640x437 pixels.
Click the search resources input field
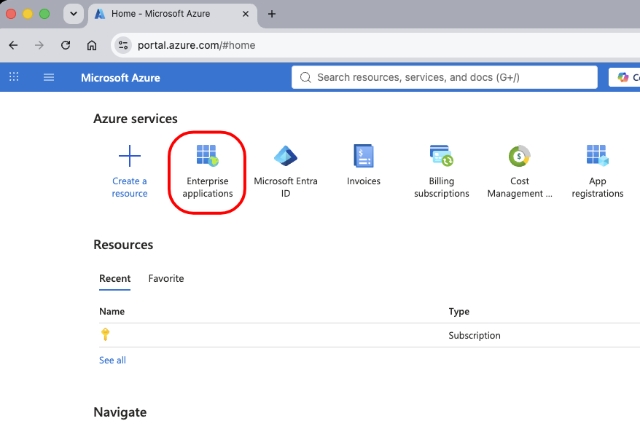[444, 77]
